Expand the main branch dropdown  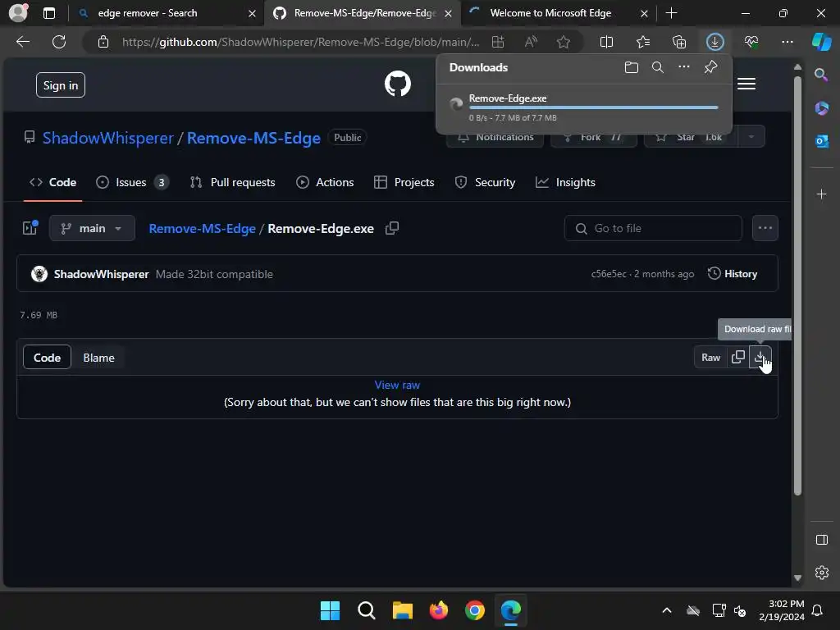click(x=92, y=228)
